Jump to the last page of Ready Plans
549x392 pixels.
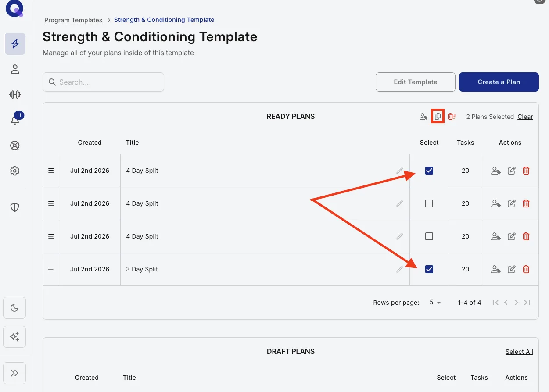tap(527, 303)
